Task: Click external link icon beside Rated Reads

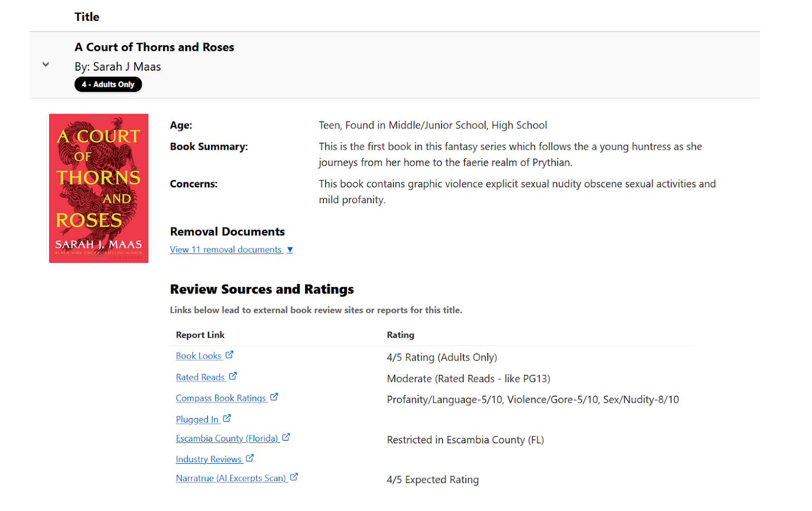Action: coord(233,376)
